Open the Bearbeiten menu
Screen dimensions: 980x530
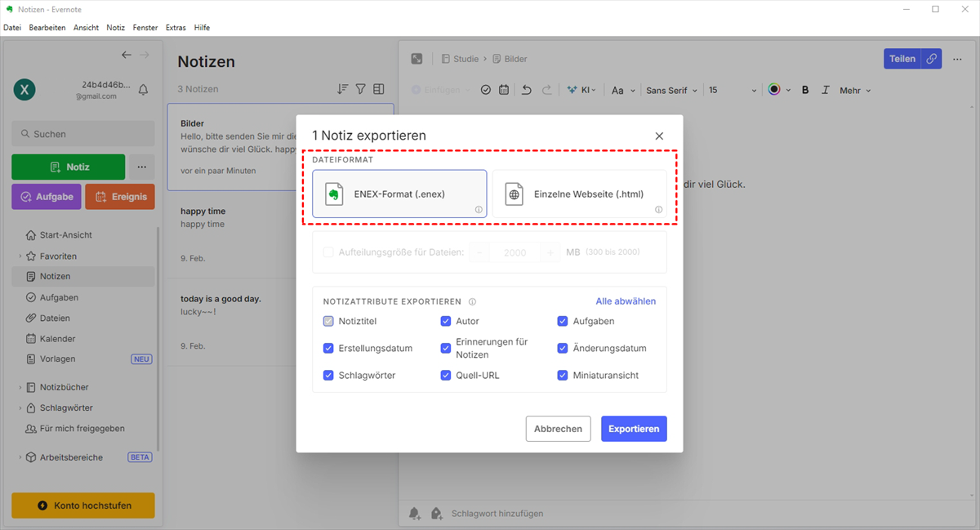(x=47, y=28)
